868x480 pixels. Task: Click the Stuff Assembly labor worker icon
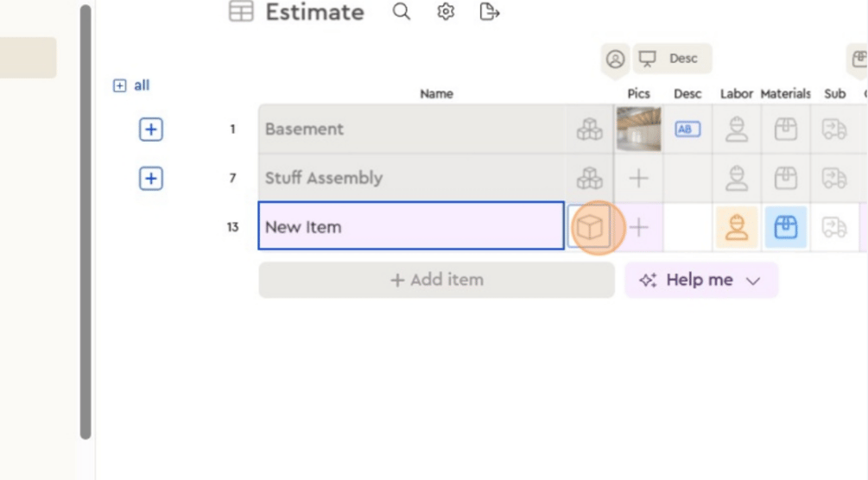tap(736, 178)
